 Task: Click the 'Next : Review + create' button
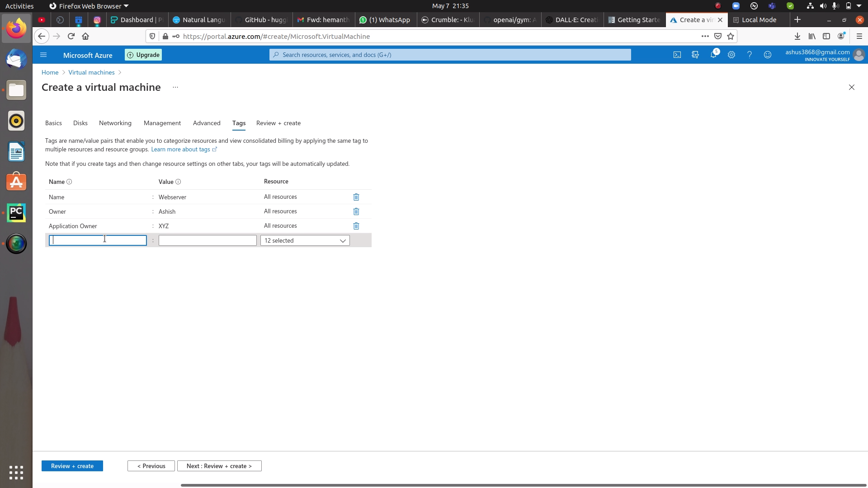[219, 466]
